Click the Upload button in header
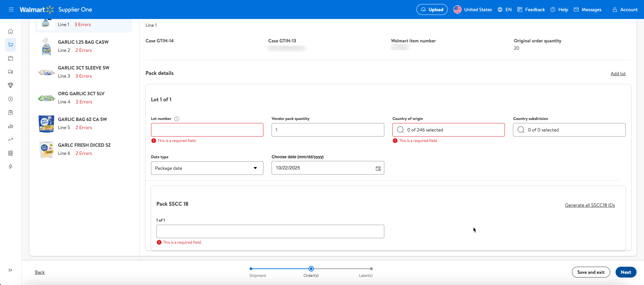This screenshot has width=644, height=285. pos(432,9)
